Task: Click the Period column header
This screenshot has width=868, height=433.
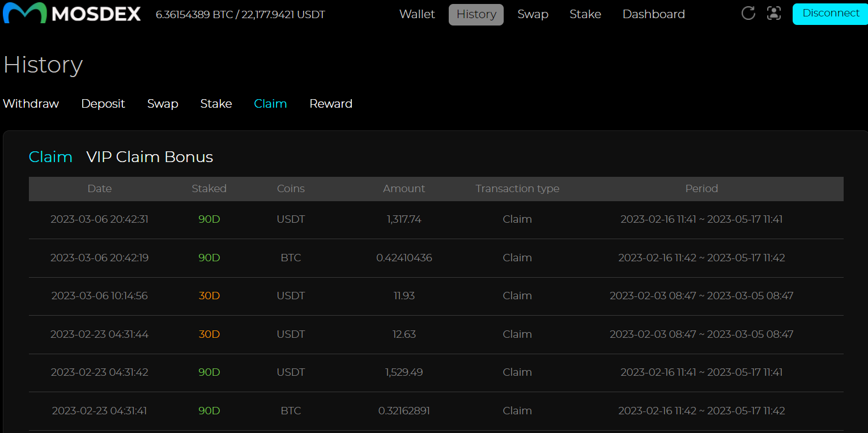Action: (x=701, y=189)
